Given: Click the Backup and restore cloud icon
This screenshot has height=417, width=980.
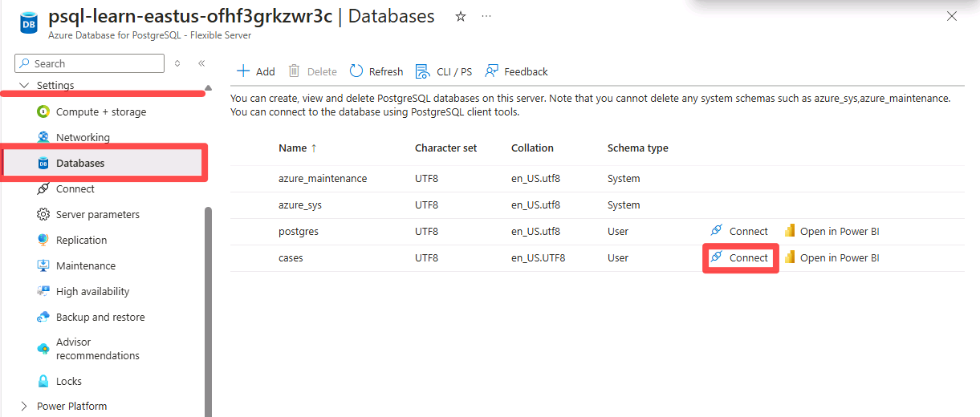Looking at the screenshot, I should (x=43, y=317).
